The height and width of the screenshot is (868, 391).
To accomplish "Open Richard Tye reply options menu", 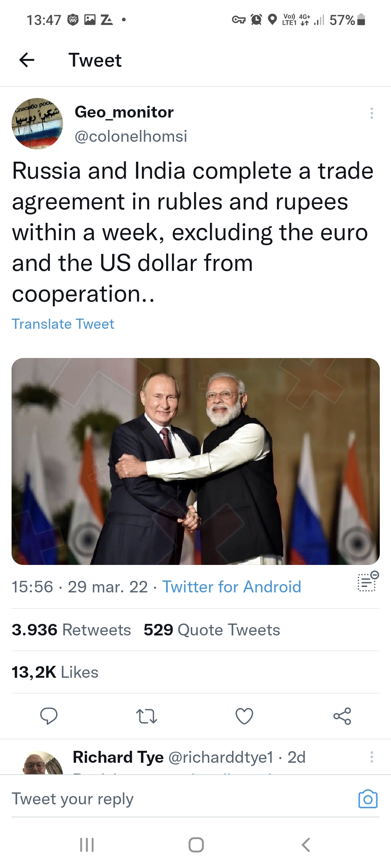I will 371,757.
